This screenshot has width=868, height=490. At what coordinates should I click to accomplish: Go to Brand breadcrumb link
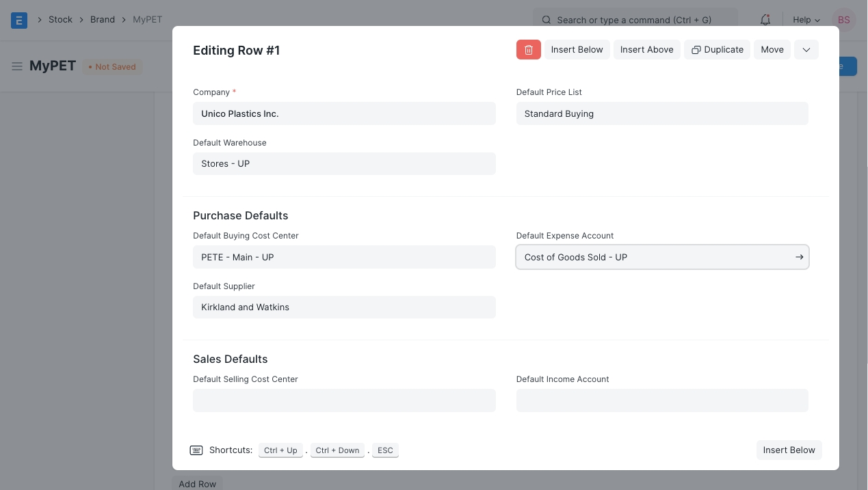[x=103, y=20]
